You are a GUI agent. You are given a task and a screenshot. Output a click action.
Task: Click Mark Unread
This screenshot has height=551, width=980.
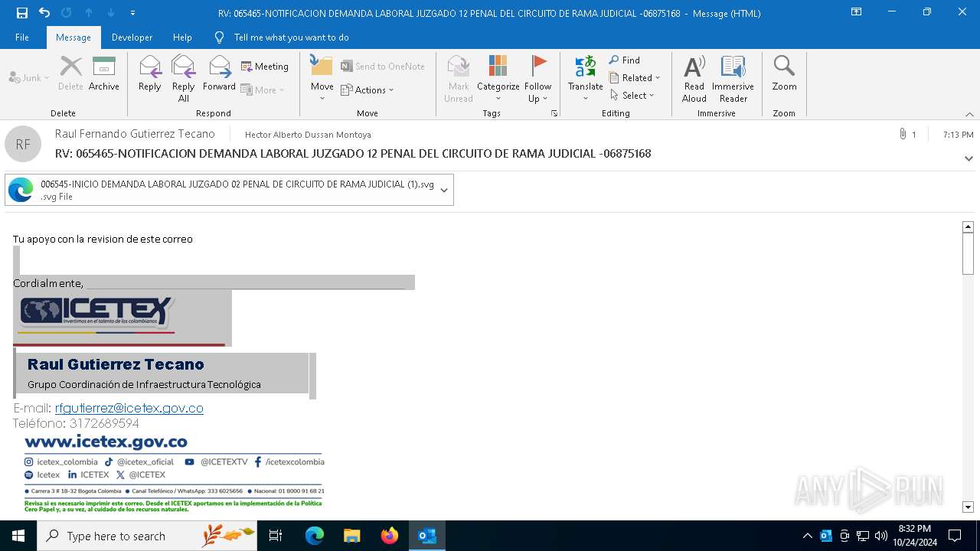pos(459,78)
